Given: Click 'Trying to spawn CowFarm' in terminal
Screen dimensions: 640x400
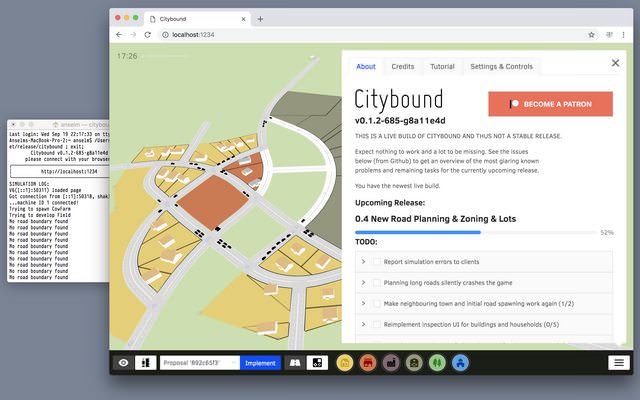Looking at the screenshot, I should coord(40,209).
